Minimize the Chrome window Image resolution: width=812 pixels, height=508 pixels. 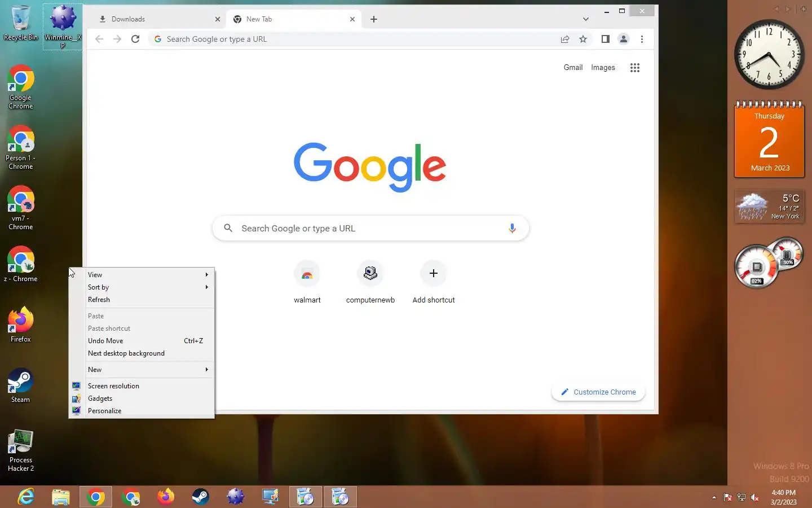(x=607, y=11)
